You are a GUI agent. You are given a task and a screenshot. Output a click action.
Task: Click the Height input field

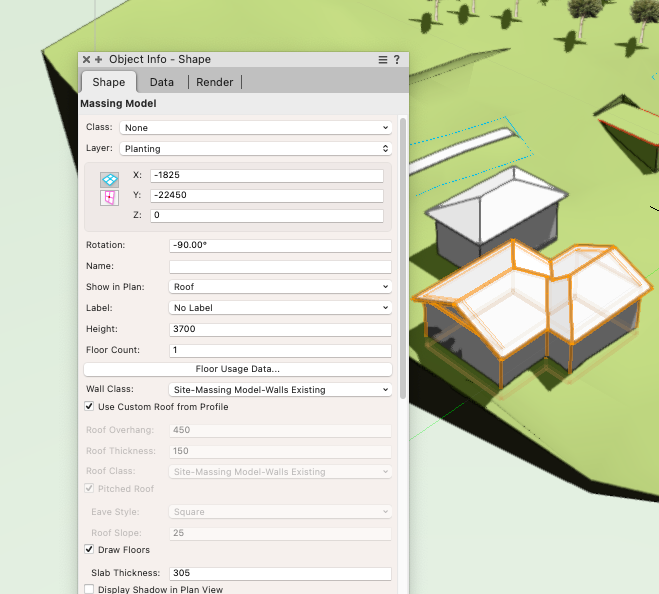(x=280, y=329)
